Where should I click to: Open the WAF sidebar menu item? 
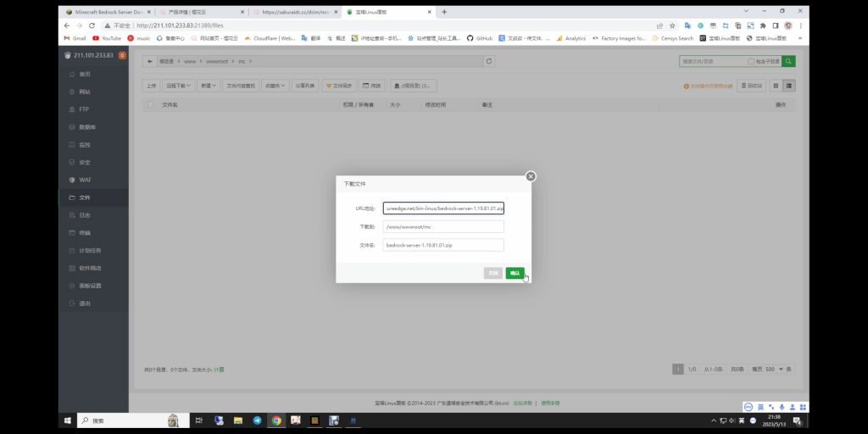click(x=84, y=180)
